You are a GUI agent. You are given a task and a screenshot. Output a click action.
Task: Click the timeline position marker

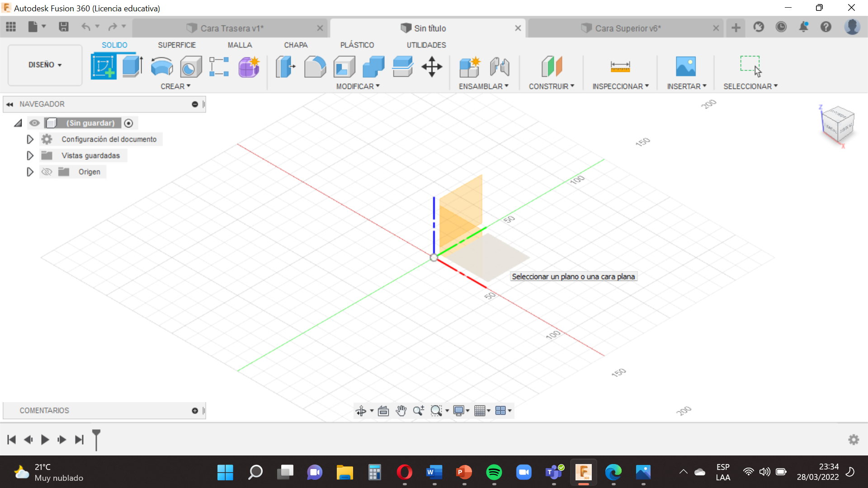point(96,439)
